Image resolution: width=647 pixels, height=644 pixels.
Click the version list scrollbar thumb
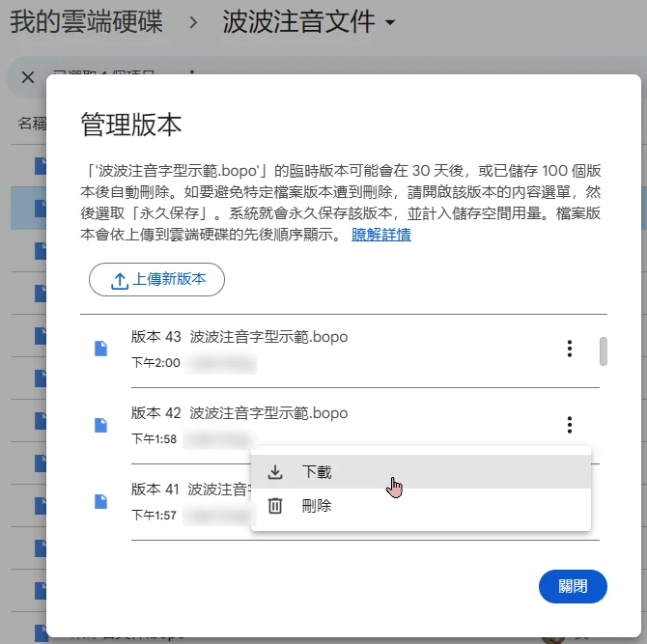(603, 351)
